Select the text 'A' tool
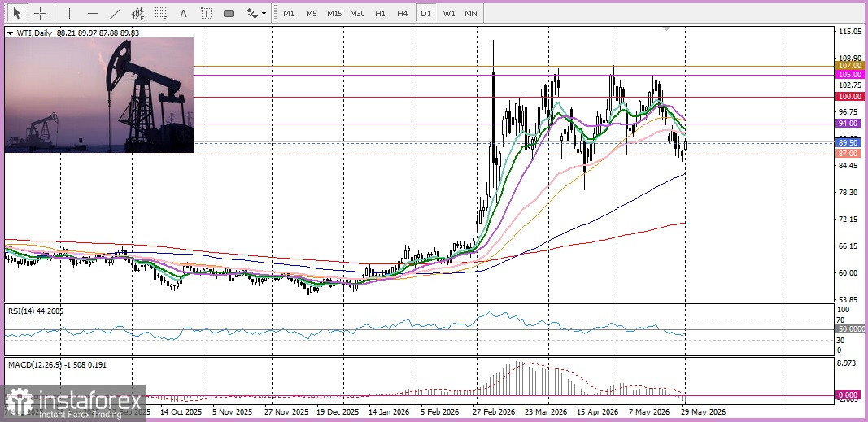Screen dimensions: 868x422 click(x=184, y=13)
